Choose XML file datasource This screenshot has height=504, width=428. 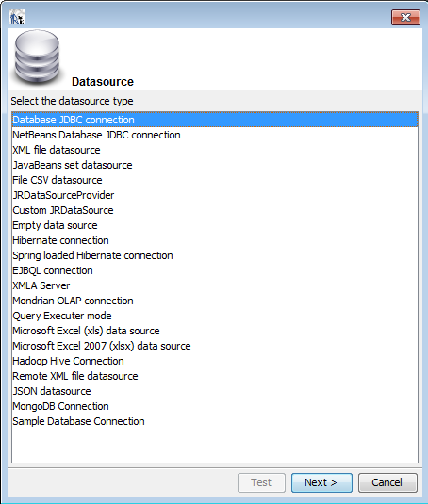pos(215,150)
